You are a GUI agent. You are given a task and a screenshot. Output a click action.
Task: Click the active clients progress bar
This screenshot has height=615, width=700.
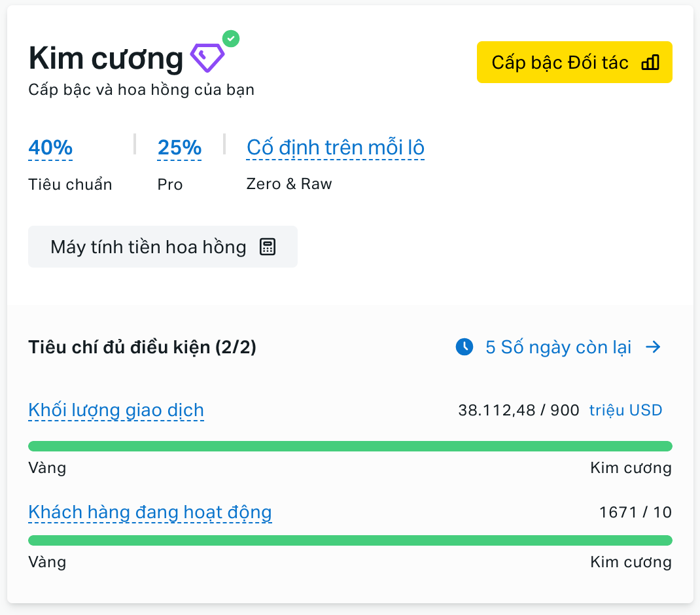[350, 540]
